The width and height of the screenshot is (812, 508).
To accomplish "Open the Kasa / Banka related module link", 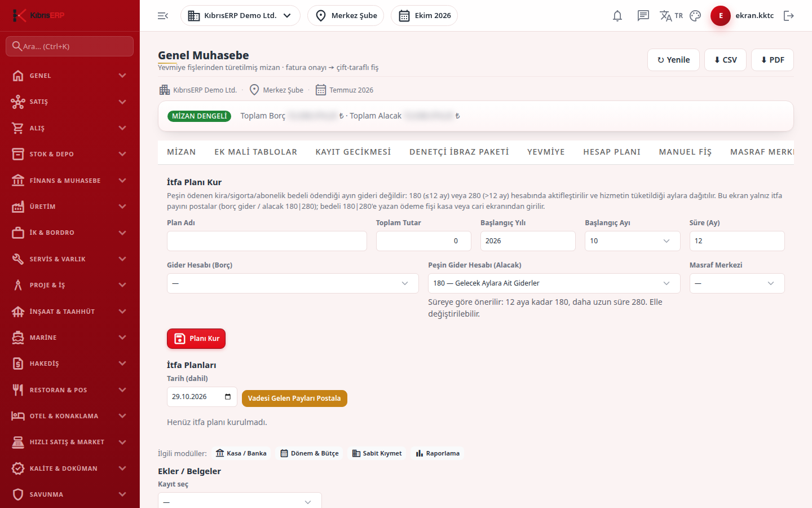I will 241,453.
